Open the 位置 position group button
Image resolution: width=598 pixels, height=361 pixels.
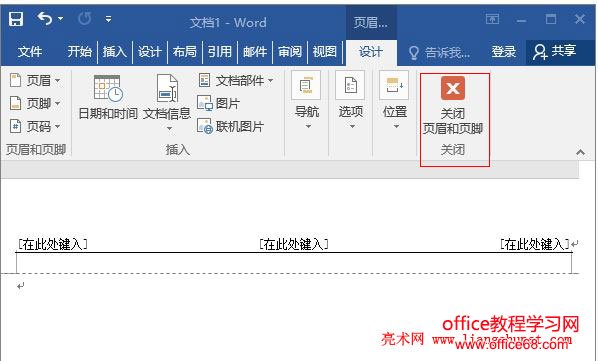point(395,100)
